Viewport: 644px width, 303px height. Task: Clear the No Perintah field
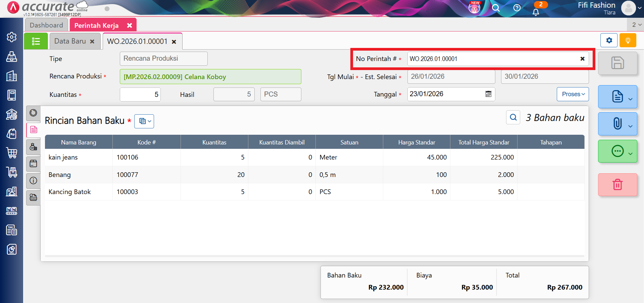click(582, 59)
